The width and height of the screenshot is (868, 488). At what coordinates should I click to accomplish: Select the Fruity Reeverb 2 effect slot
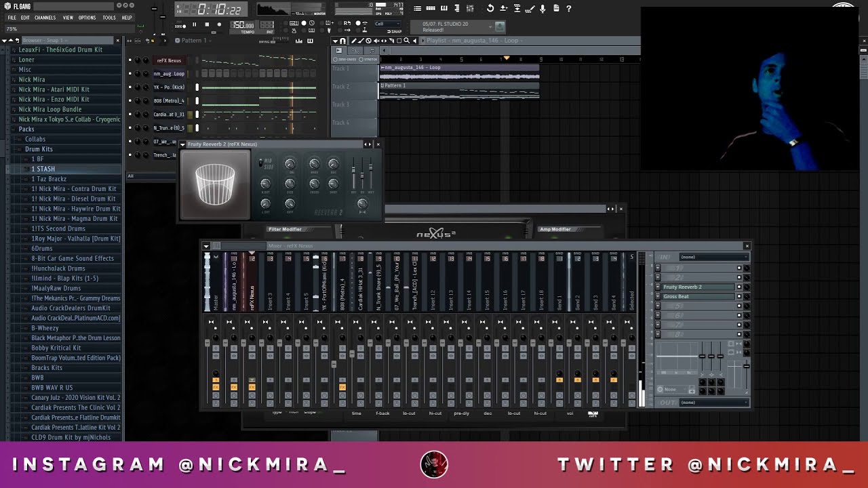(x=697, y=287)
